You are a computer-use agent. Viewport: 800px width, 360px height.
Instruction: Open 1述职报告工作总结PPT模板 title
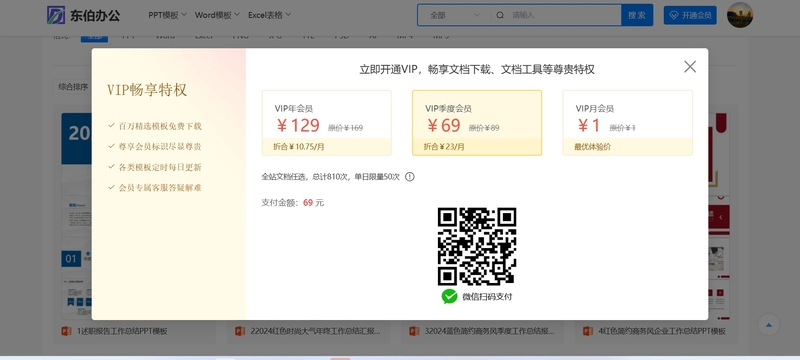pyautogui.click(x=122, y=331)
